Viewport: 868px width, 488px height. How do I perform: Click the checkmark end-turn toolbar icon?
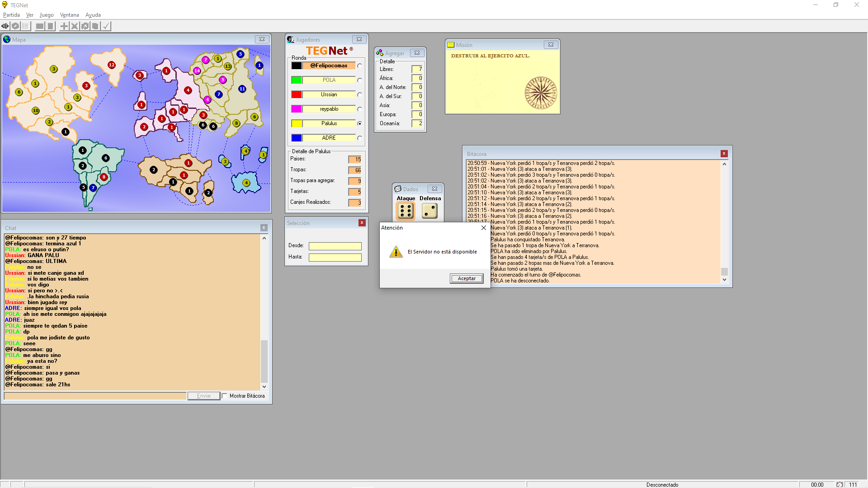pyautogui.click(x=106, y=26)
